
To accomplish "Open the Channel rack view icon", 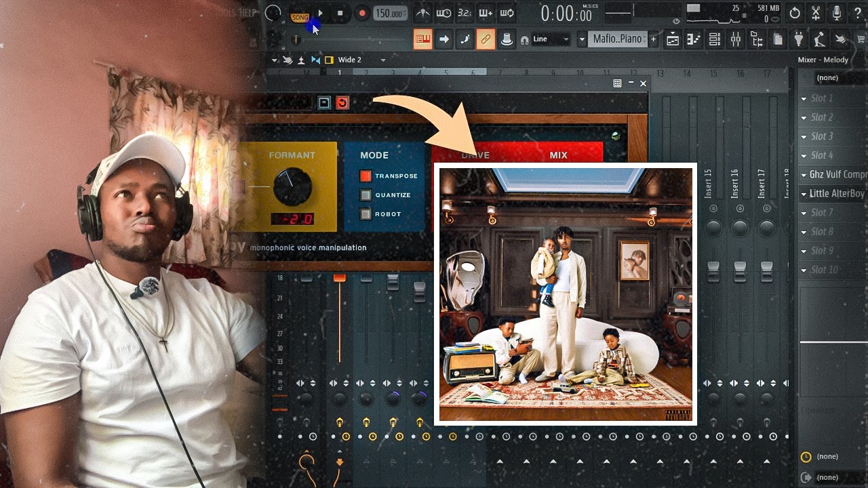I will pyautogui.click(x=715, y=40).
